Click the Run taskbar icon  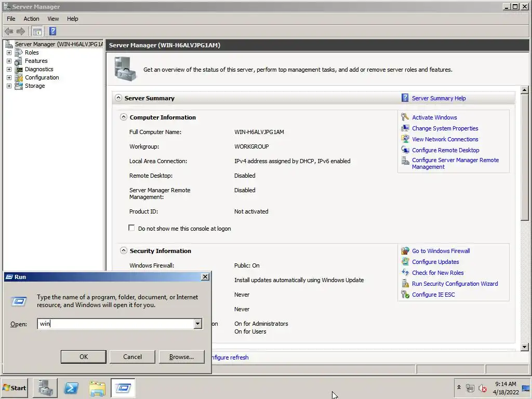click(x=123, y=388)
